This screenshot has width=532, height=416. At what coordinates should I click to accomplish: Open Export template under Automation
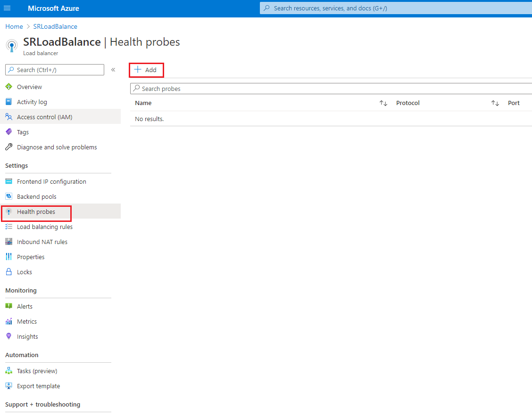tap(38, 386)
